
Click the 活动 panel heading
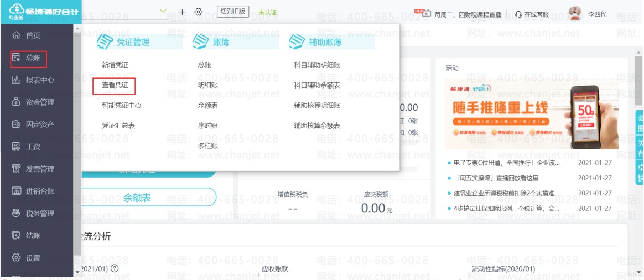coord(452,68)
